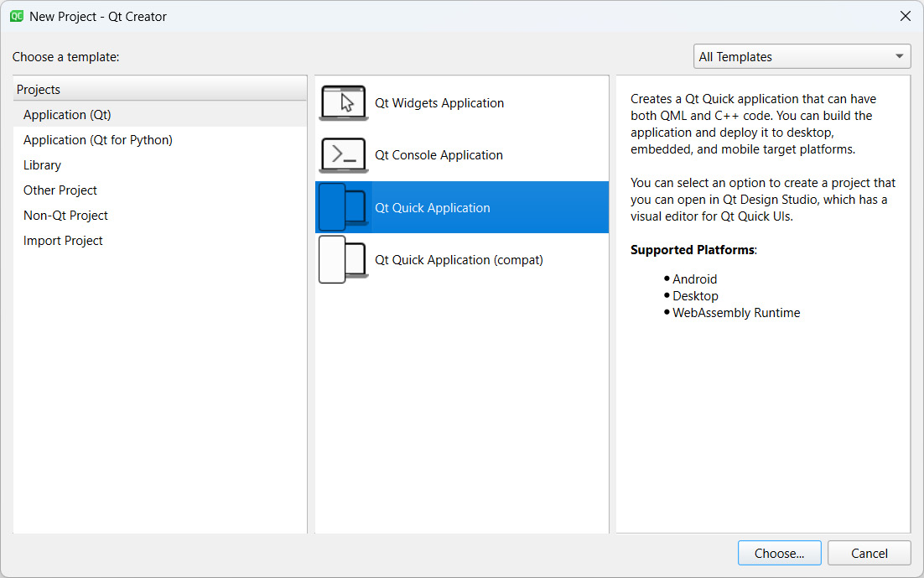The width and height of the screenshot is (924, 578).
Task: Choose the Qt Console Application label
Action: pyautogui.click(x=439, y=155)
